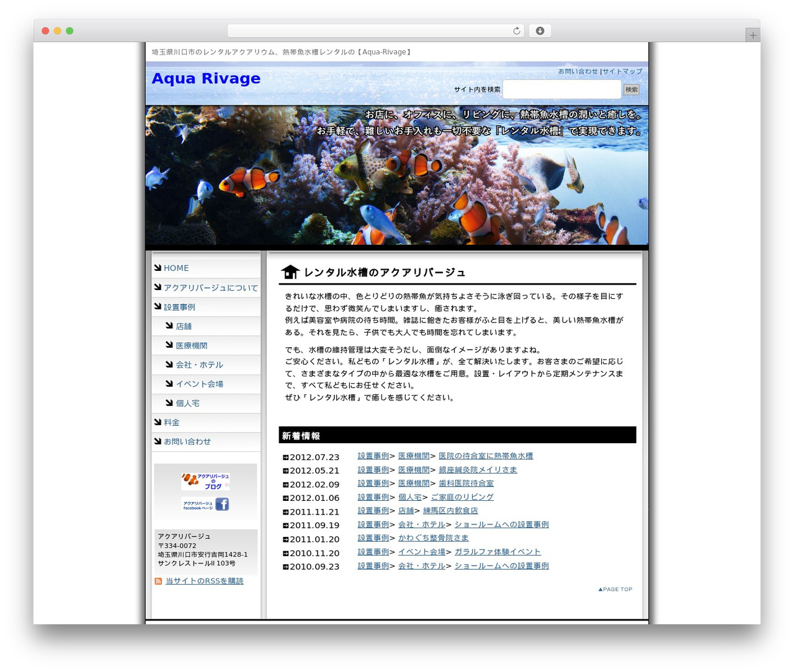The height and width of the screenshot is (672, 794).
Task: Click the RSS feed icon
Action: click(x=158, y=581)
